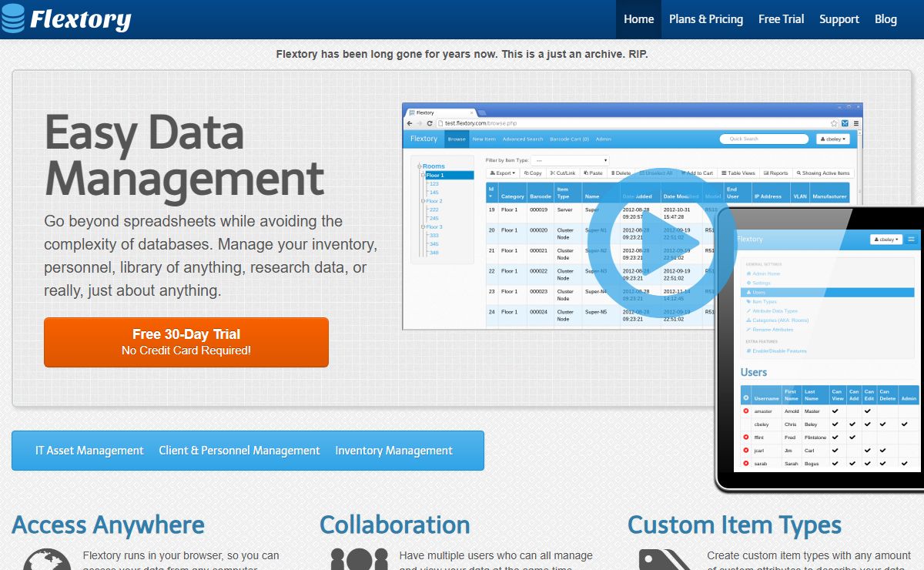This screenshot has width=924, height=570.
Task: Click the Collaboration heading
Action: [x=395, y=525]
